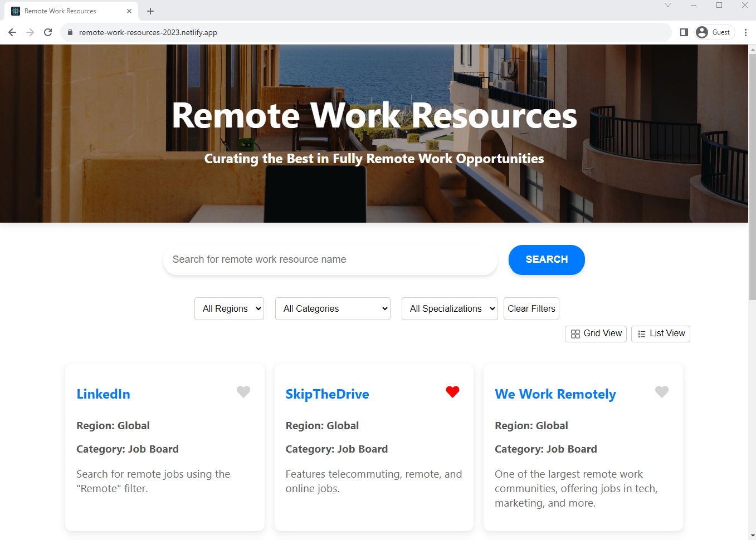Screen dimensions: 756x540
Task: Close the Remote Work Resources tab
Action: coord(129,11)
